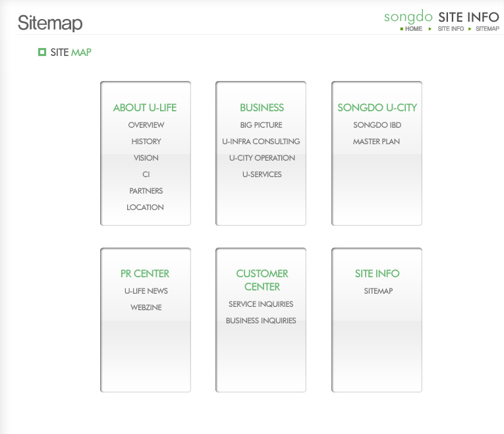Screen dimensions: 504x434
Task: Click the BUSINESS section heading
Action: tap(262, 107)
